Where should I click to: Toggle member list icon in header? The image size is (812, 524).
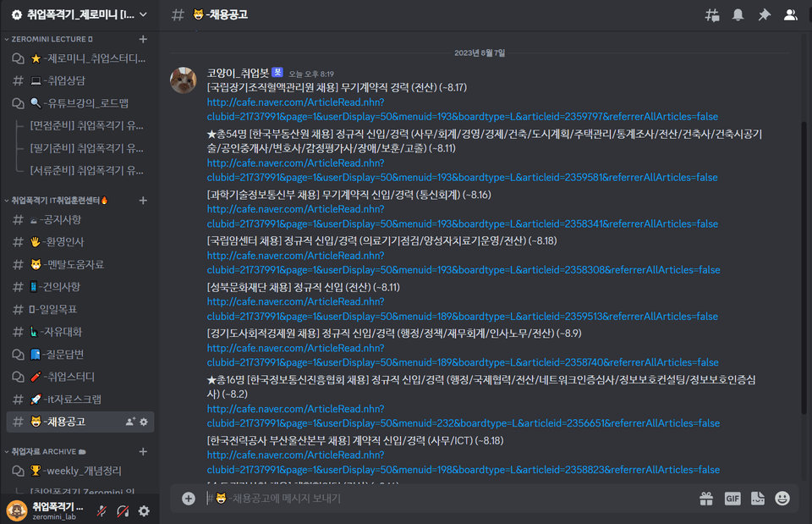(790, 15)
